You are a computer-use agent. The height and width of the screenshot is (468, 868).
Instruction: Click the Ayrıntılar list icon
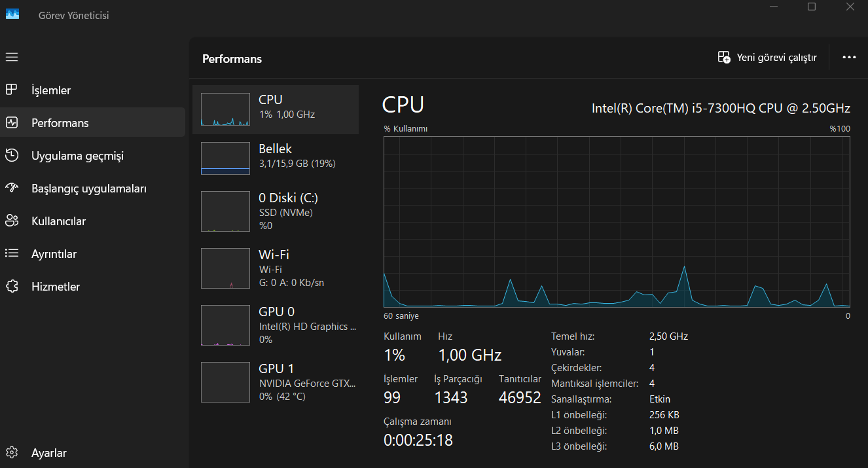tap(12, 253)
